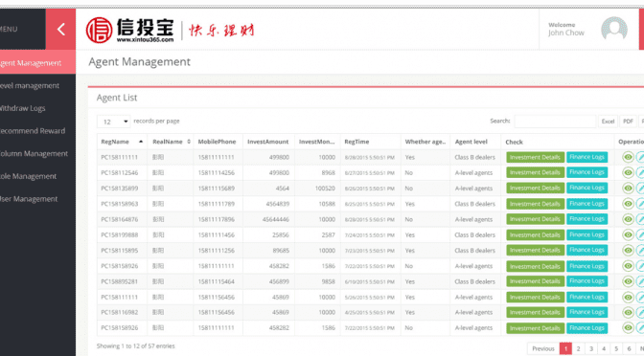Sort by the RealName column header arrows
644x356 pixels.
tap(189, 142)
